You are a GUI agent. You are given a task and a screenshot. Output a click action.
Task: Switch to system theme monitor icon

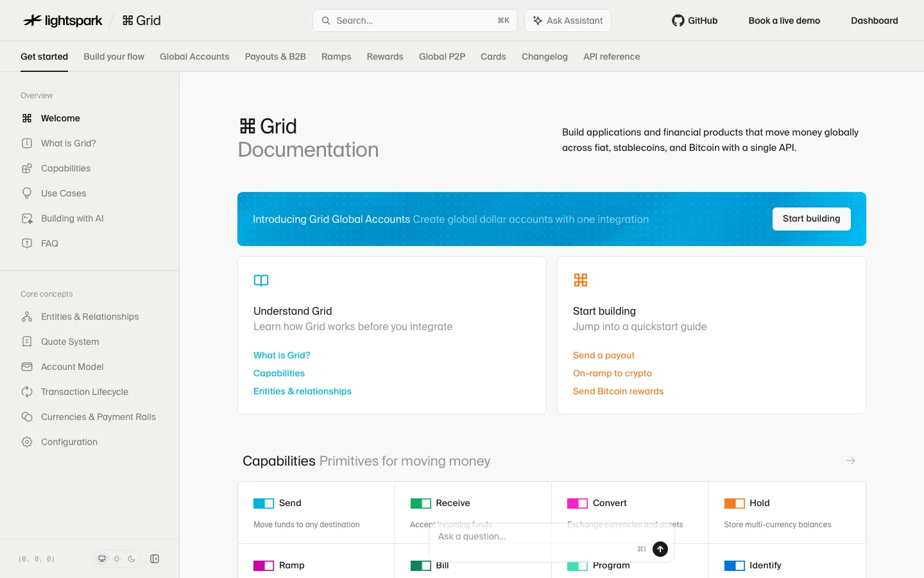(102, 559)
